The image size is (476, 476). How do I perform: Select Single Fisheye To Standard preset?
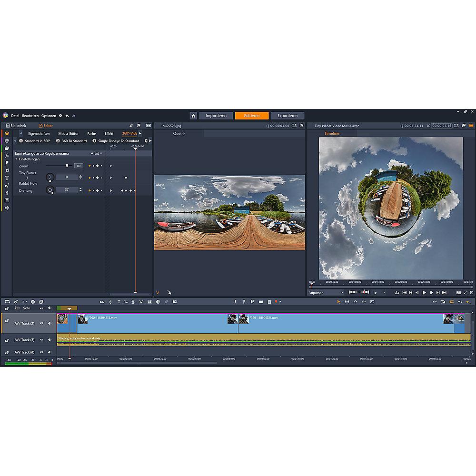tap(116, 141)
